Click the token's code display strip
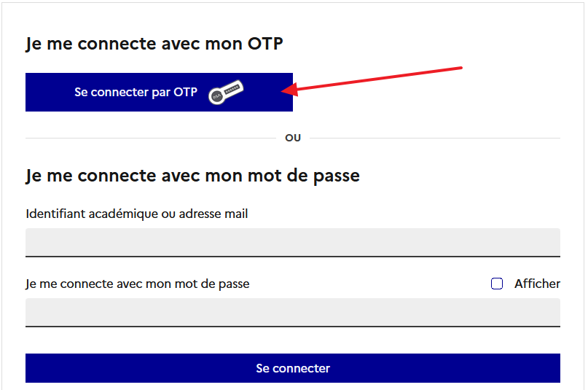Screen dimensions: 588x390 click(x=232, y=88)
